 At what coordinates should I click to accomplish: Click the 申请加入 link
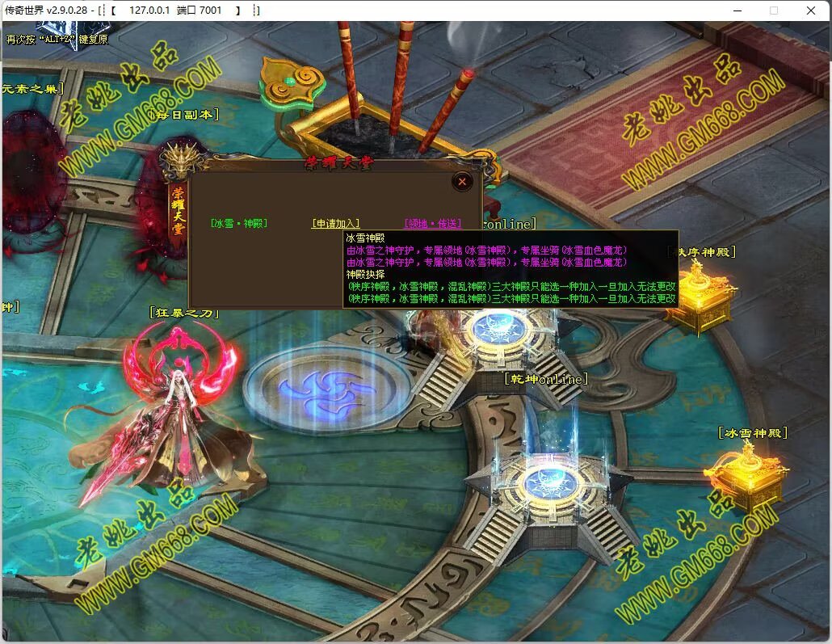[x=335, y=224]
